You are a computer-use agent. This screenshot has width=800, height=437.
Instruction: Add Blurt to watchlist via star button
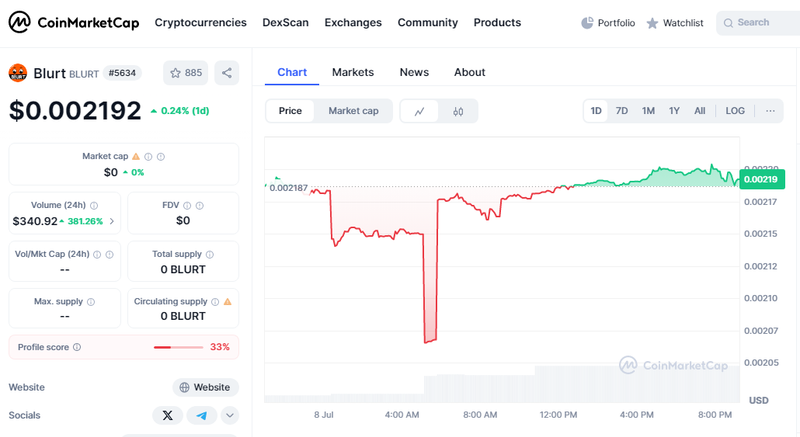click(x=185, y=72)
